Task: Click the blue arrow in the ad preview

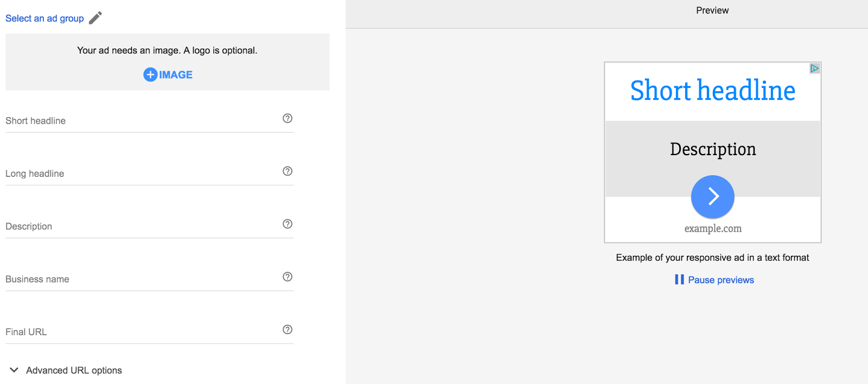Action: click(x=712, y=196)
